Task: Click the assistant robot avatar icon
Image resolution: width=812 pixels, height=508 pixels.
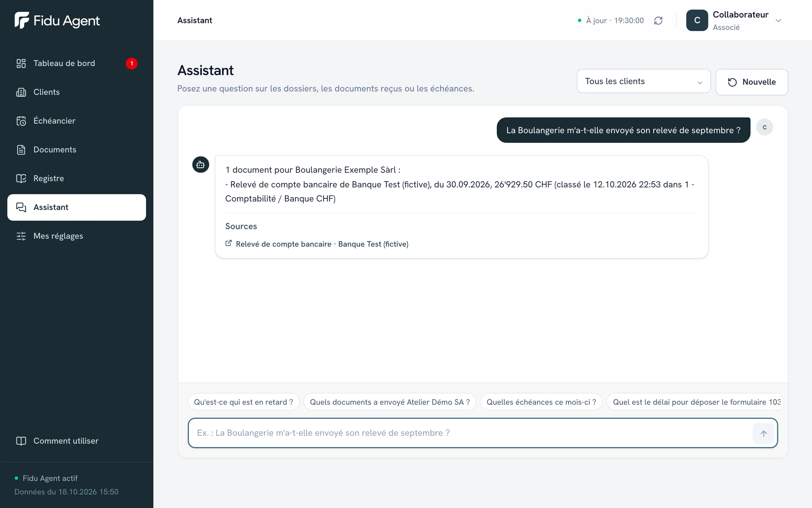Action: [x=201, y=165]
